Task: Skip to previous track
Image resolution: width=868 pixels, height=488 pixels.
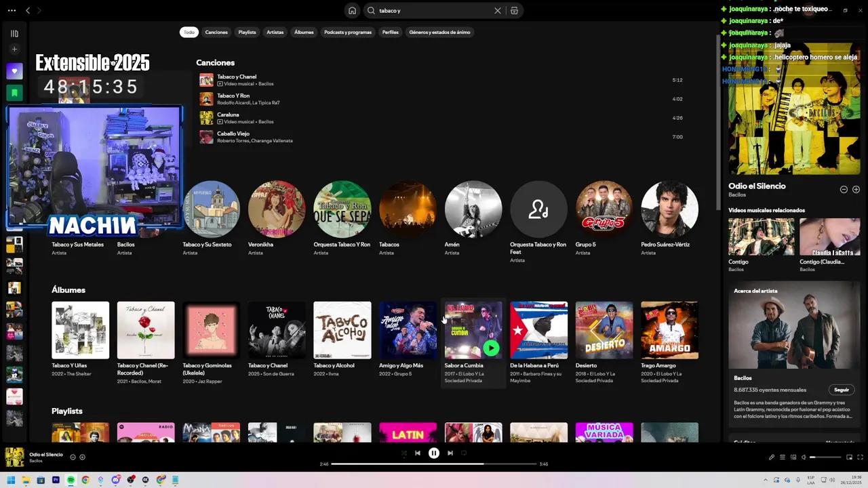Action: (418, 453)
